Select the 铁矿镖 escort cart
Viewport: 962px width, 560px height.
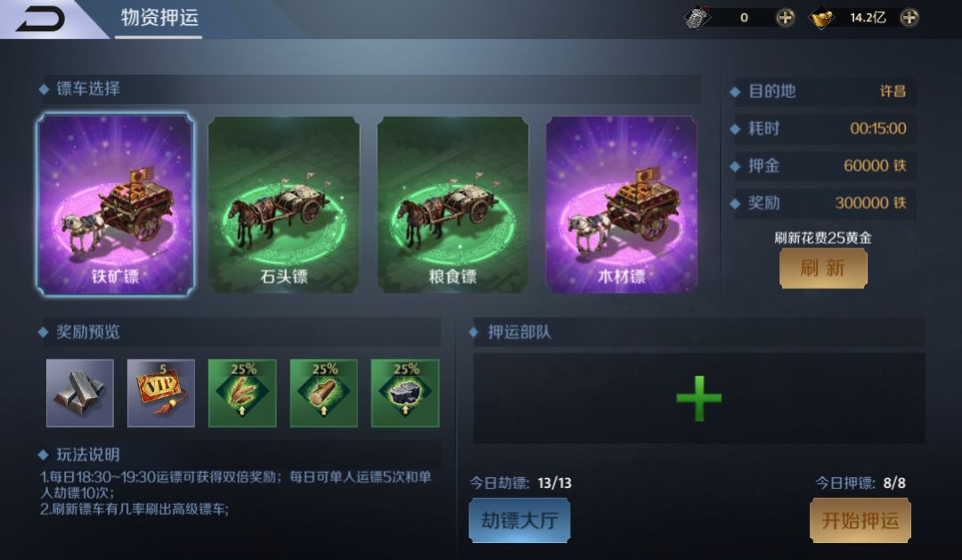[115, 204]
